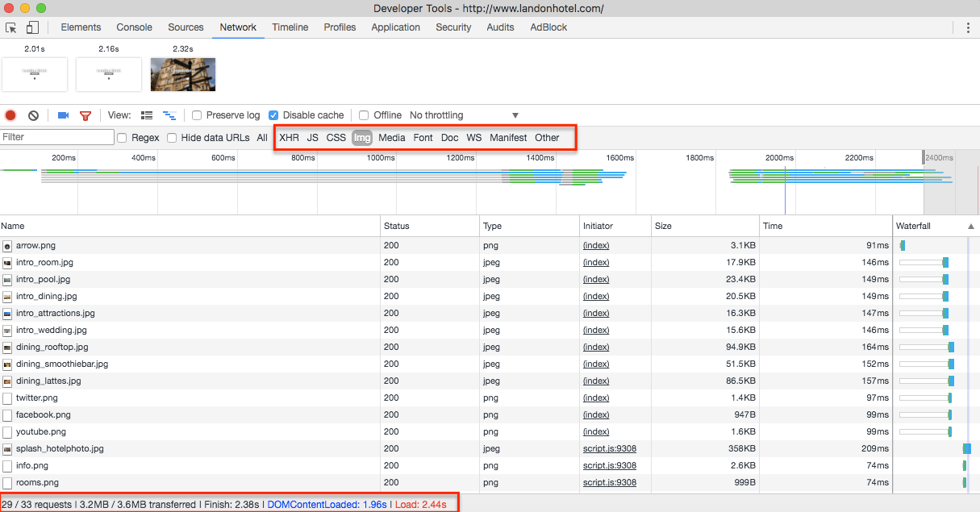Select the XHR filter type
Screen dimensions: 980x512
coord(289,138)
